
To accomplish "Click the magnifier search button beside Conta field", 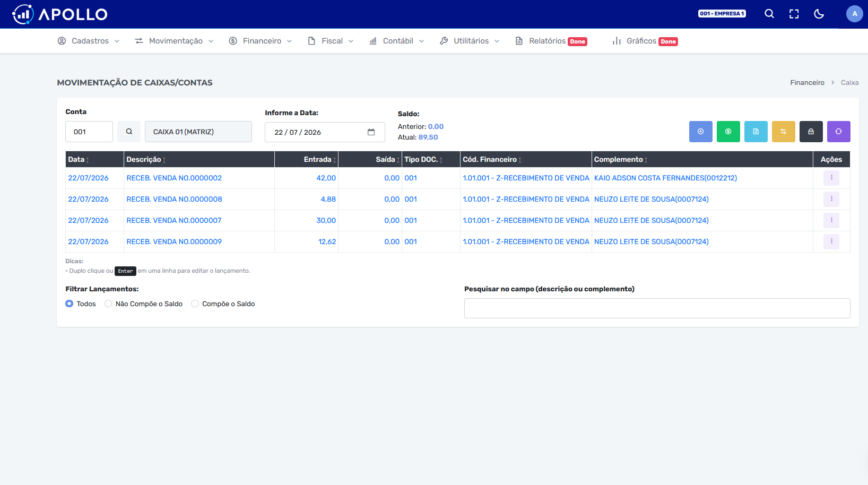I will click(x=129, y=132).
